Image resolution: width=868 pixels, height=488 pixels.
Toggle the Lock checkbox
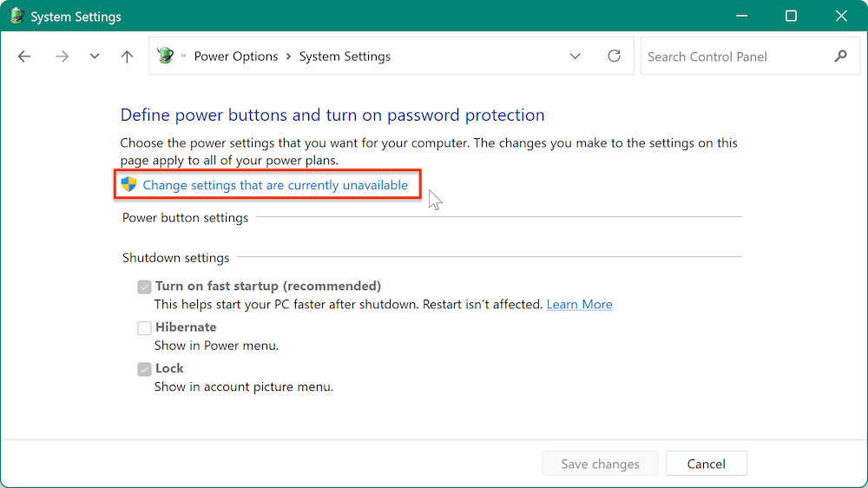[144, 369]
